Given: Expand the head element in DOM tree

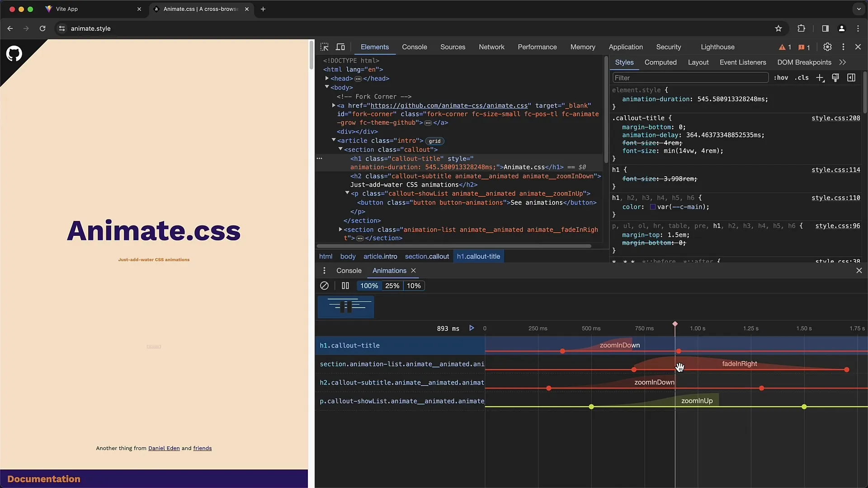Looking at the screenshot, I should pos(327,78).
